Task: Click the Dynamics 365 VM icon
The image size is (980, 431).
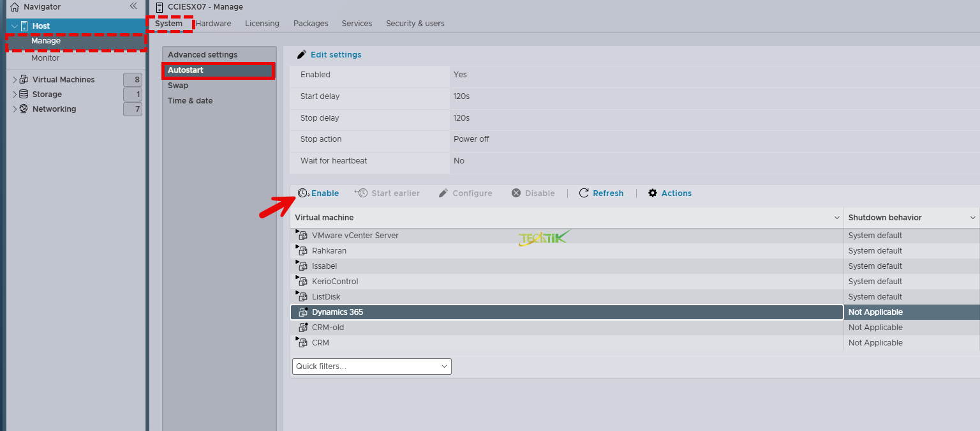Action: 303,312
